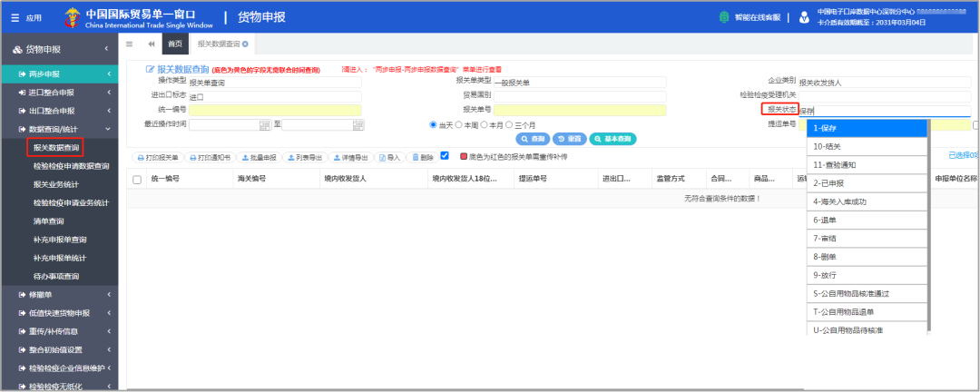Click the 详情导出 export button

[350, 158]
